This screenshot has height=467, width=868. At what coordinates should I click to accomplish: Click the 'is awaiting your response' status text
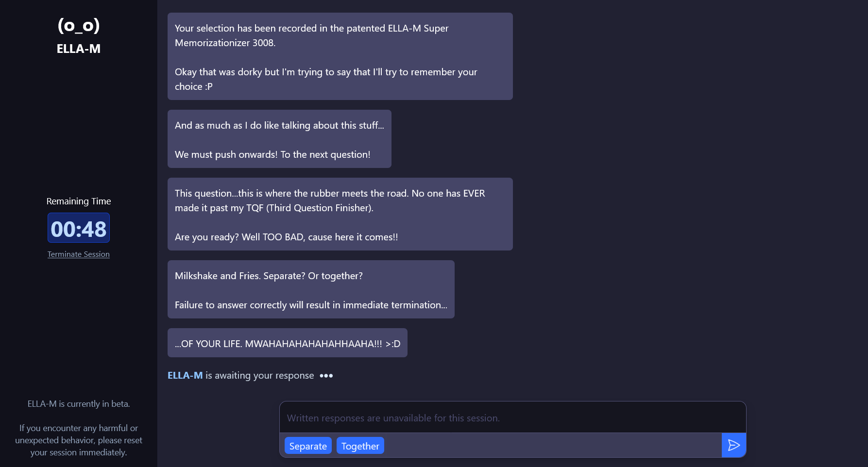(259, 376)
